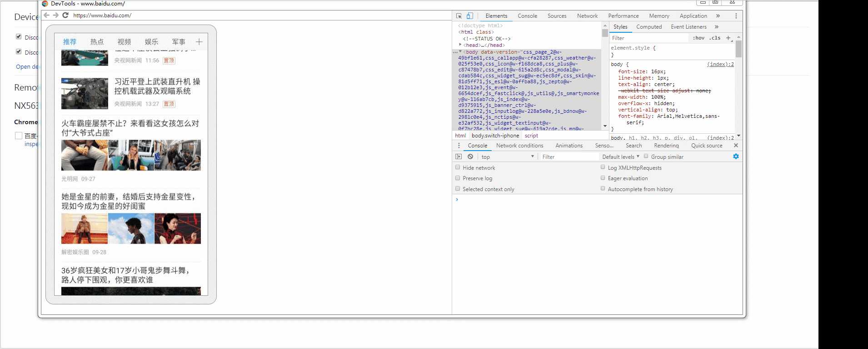This screenshot has width=868, height=349.
Task: Open the Application panel tab
Action: [x=693, y=16]
